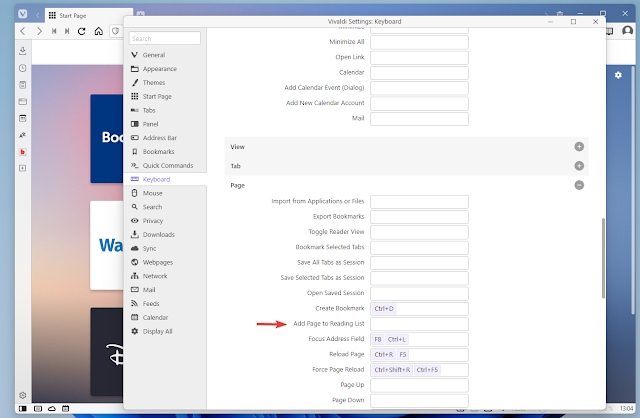Open the Downloads panel in sidebar
This screenshot has height=418, width=640.
click(x=23, y=51)
